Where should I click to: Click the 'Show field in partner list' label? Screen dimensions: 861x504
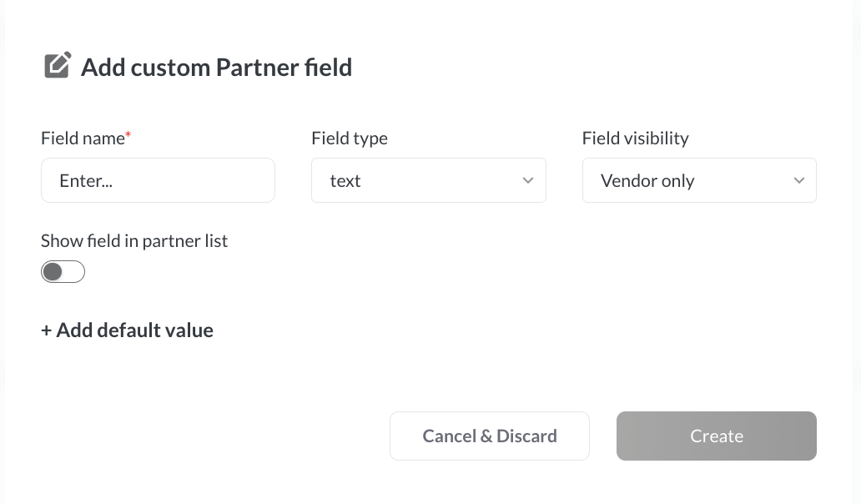[134, 241]
